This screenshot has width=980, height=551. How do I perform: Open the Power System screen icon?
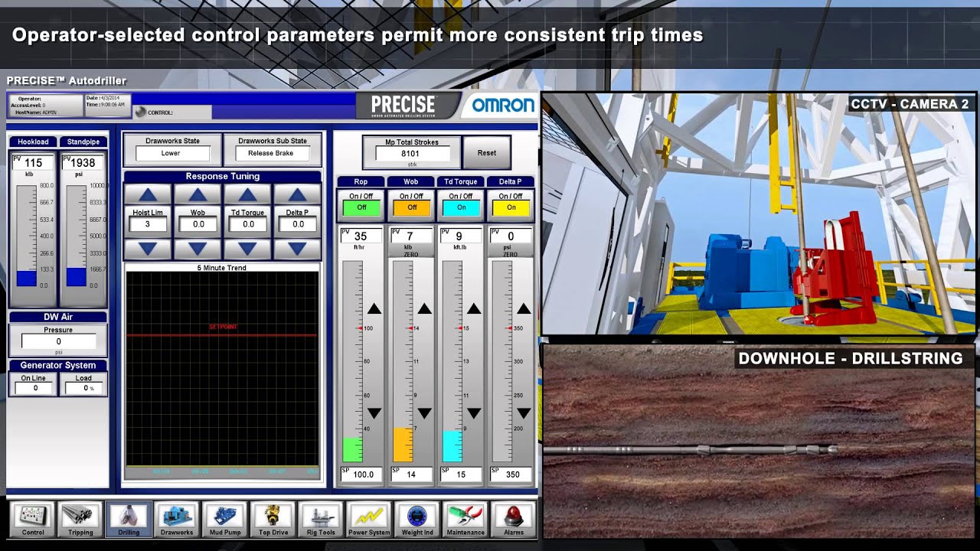coord(369,520)
